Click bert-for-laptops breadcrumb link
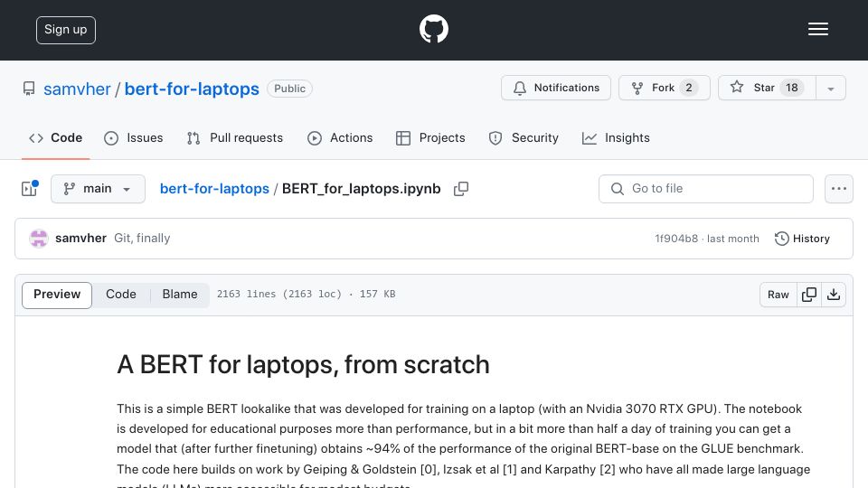Screen dimensions: 868x488 [214, 189]
